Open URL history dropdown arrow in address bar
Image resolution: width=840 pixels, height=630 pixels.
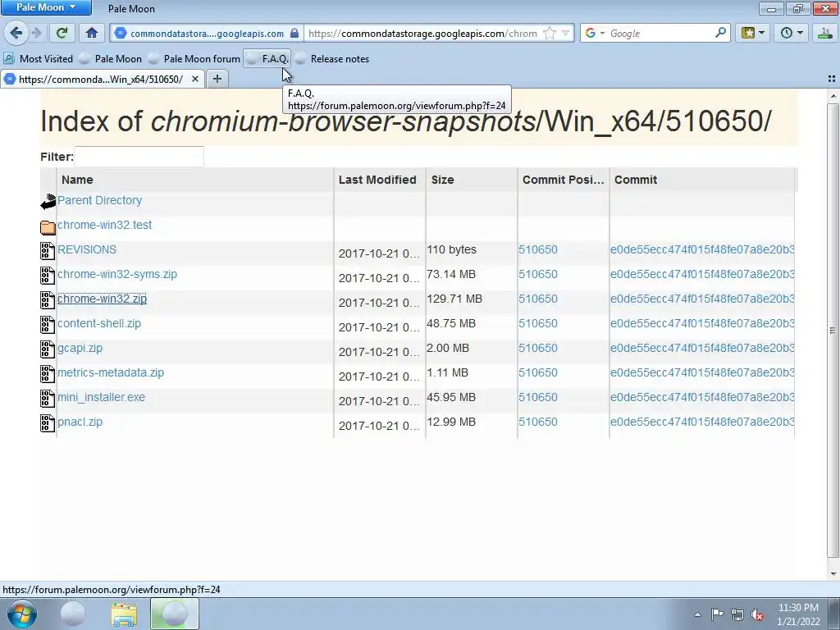[x=565, y=33]
